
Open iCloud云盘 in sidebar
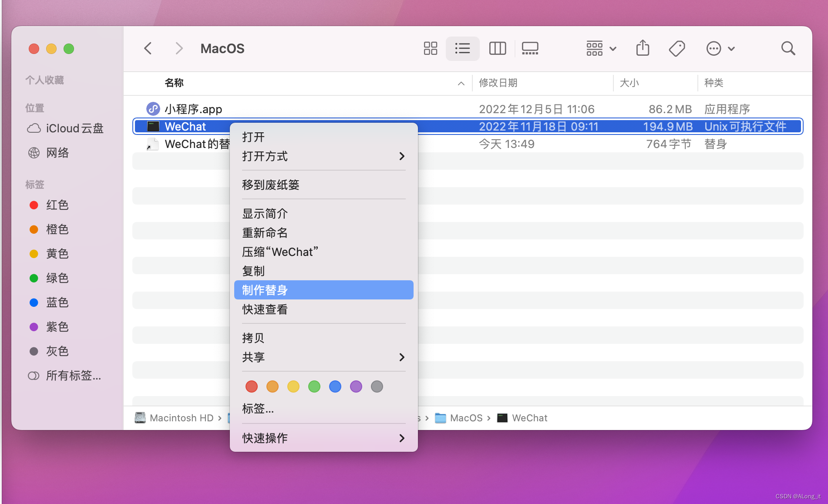click(x=65, y=128)
